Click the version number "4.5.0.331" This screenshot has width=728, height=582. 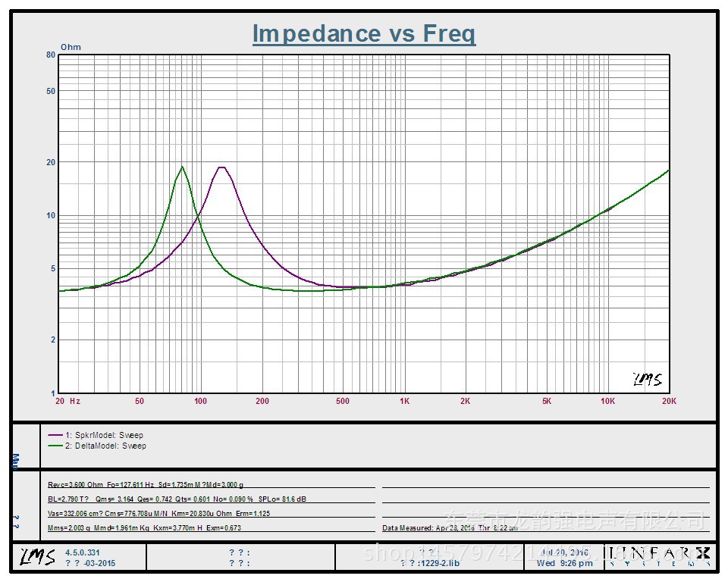coord(82,552)
